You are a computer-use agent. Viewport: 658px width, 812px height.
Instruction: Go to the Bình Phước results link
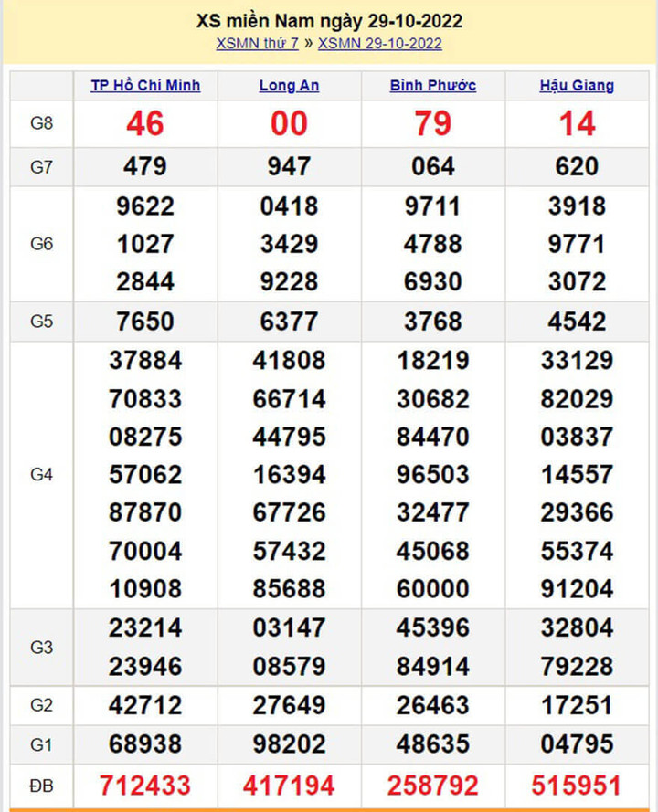(433, 86)
